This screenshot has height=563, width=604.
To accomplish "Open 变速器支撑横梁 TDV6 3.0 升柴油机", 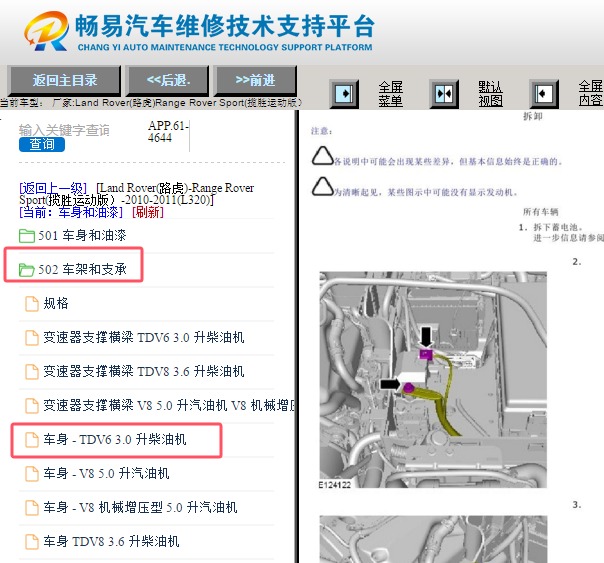I will coord(144,337).
